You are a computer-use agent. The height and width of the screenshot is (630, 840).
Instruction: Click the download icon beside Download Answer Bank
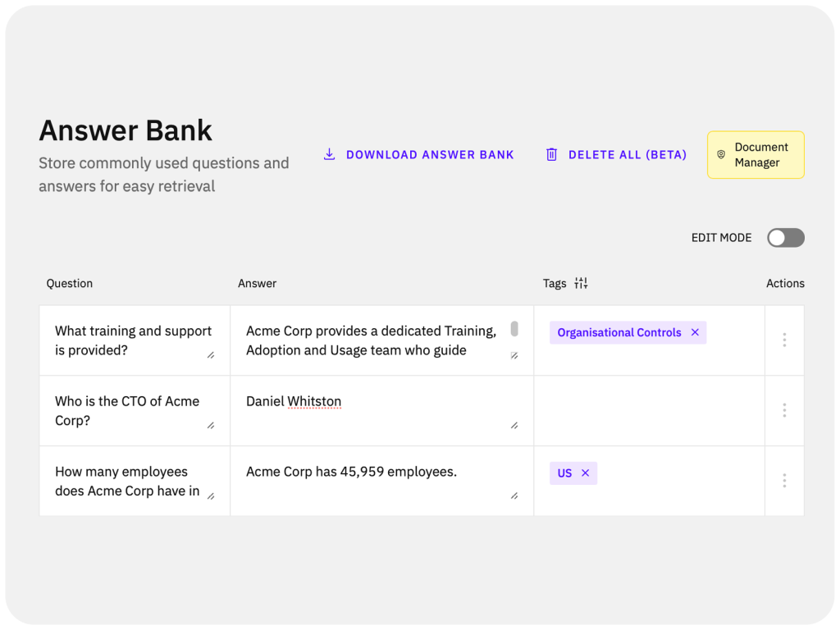tap(329, 154)
